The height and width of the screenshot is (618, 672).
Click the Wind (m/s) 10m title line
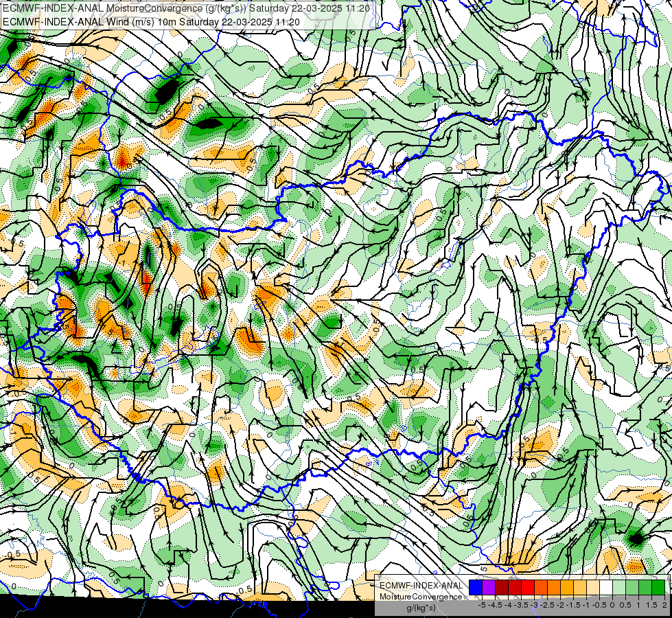coord(151,22)
